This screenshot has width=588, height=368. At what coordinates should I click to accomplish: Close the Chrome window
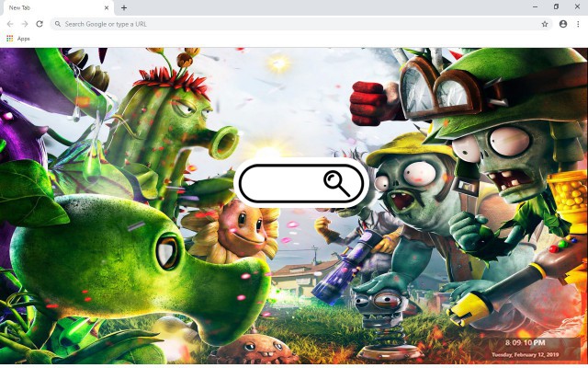tap(577, 6)
